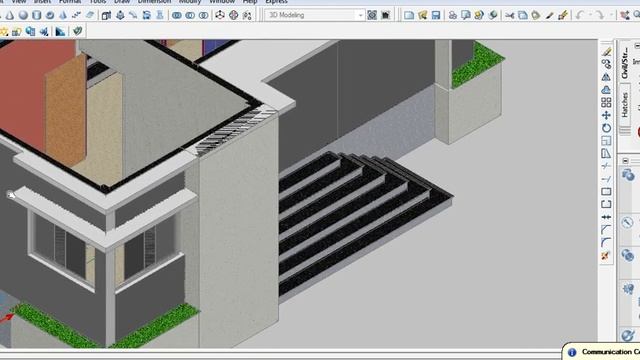Click the Publish icon

click(x=479, y=16)
